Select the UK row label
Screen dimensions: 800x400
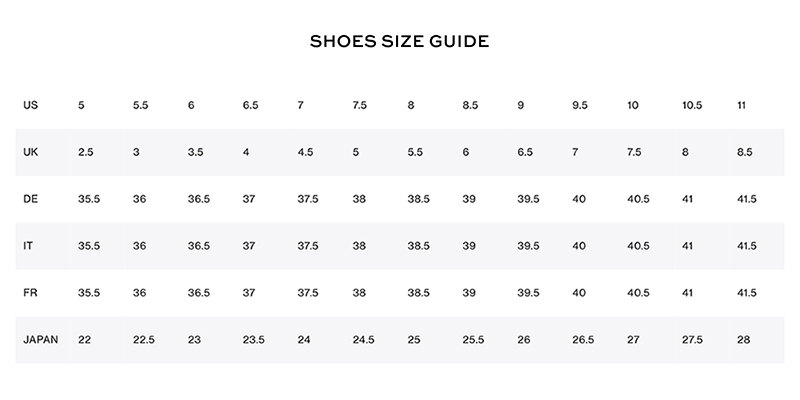click(30, 152)
